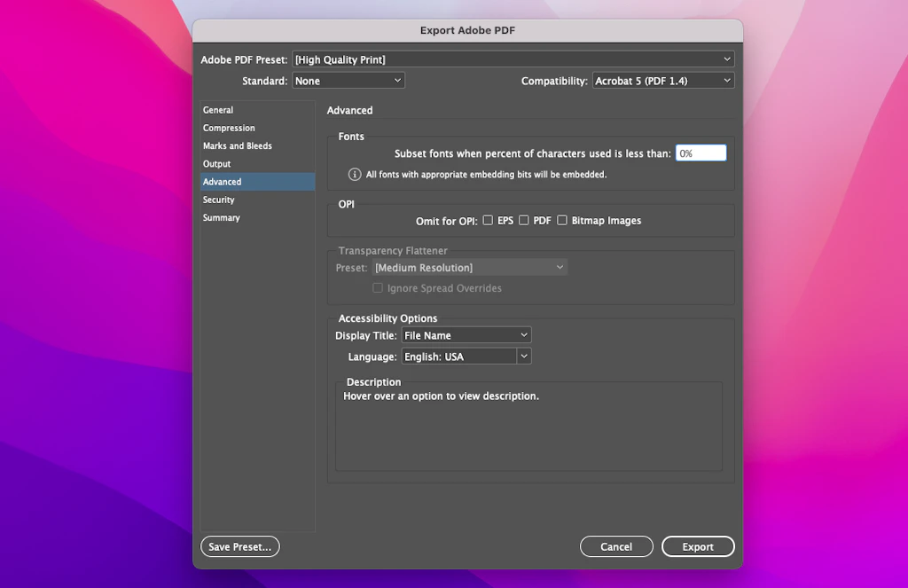908x588 pixels.
Task: Open the Display Title dropdown
Action: coord(466,335)
